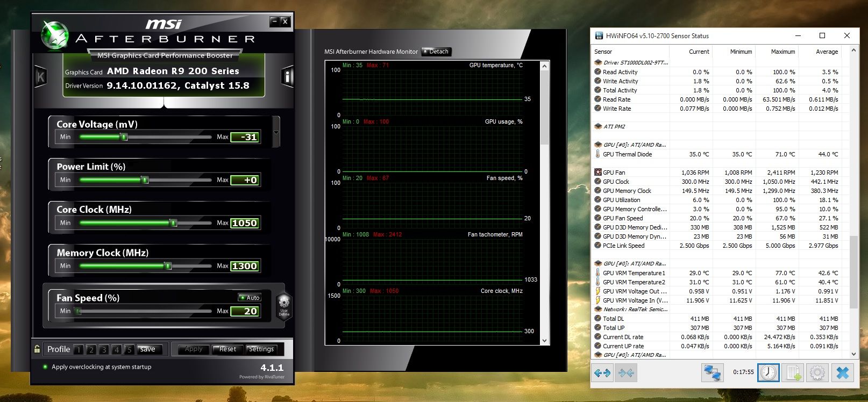This screenshot has height=402, width=868.
Task: Click HWiNFO collapse columns arrows button
Action: [626, 372]
